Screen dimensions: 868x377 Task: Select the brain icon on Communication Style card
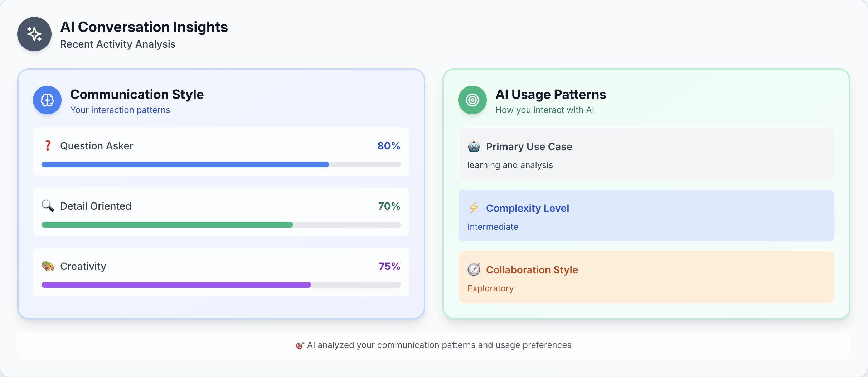[47, 100]
